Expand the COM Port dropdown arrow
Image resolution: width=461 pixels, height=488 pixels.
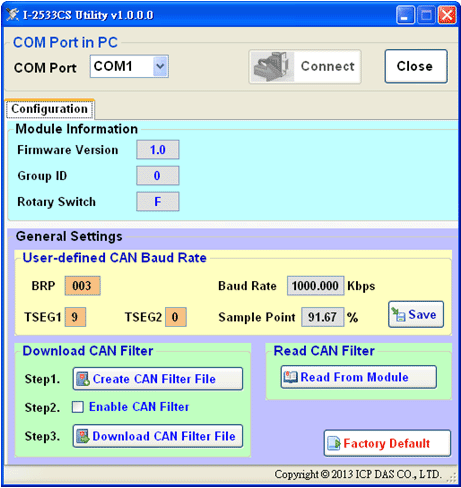click(160, 66)
